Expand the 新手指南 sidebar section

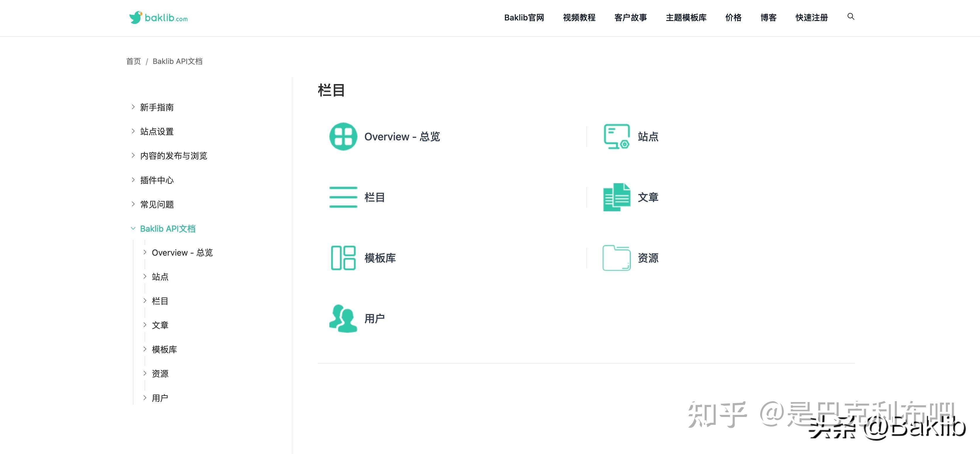[133, 107]
